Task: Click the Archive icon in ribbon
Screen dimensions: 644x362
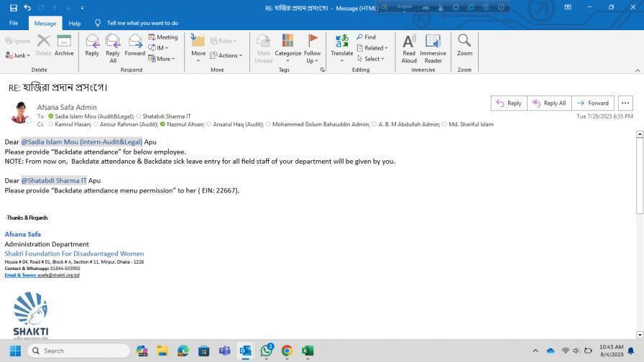Action: tap(64, 45)
